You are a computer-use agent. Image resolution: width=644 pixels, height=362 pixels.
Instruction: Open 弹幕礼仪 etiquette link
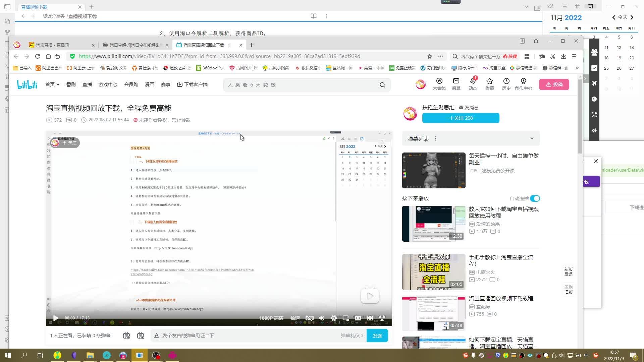[x=352, y=336]
